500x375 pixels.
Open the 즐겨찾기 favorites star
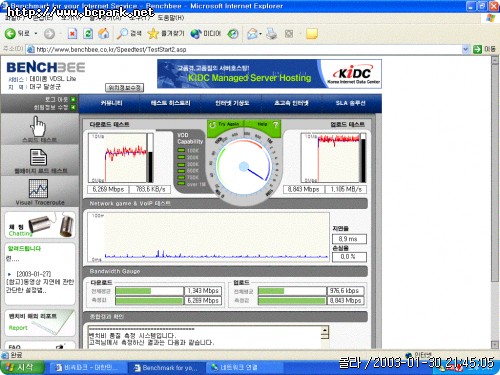[x=166, y=33]
